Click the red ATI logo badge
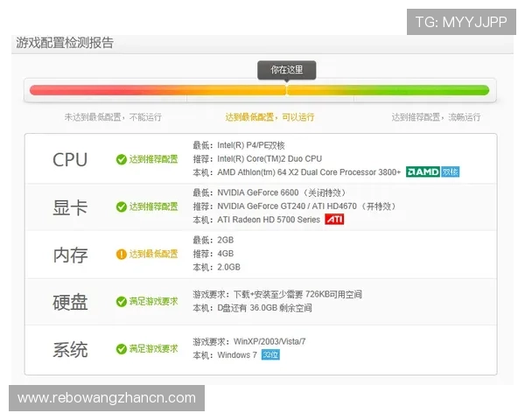 pos(334,220)
